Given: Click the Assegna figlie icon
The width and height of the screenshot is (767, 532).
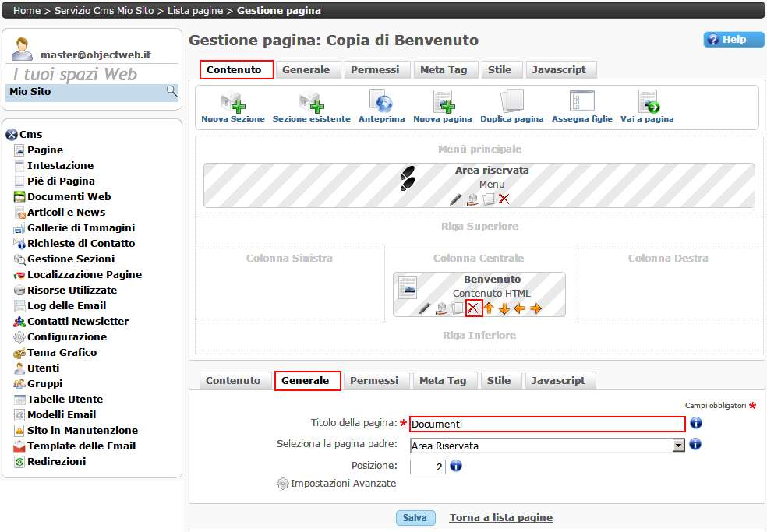Looking at the screenshot, I should click(581, 103).
